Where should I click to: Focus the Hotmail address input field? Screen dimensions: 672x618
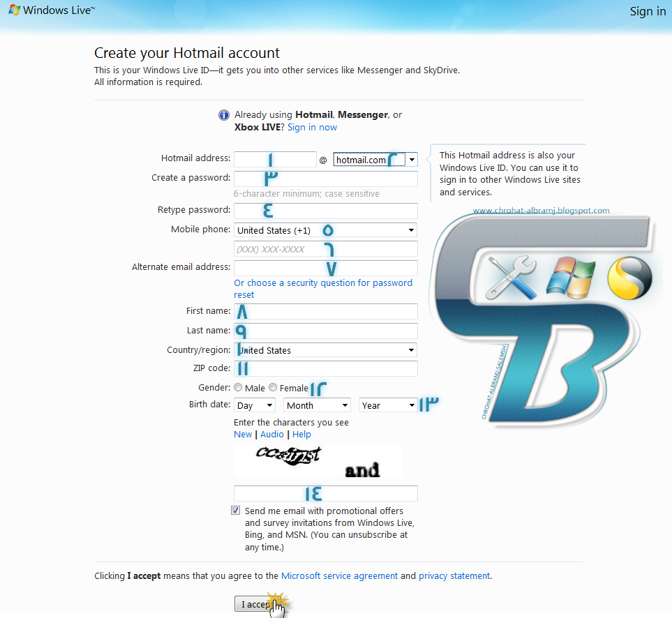click(x=275, y=159)
